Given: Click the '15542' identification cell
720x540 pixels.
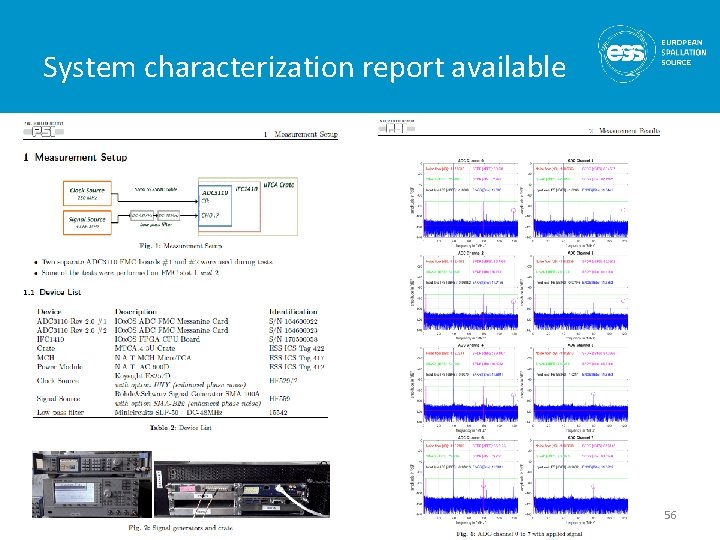Looking at the screenshot, I should [x=278, y=412].
